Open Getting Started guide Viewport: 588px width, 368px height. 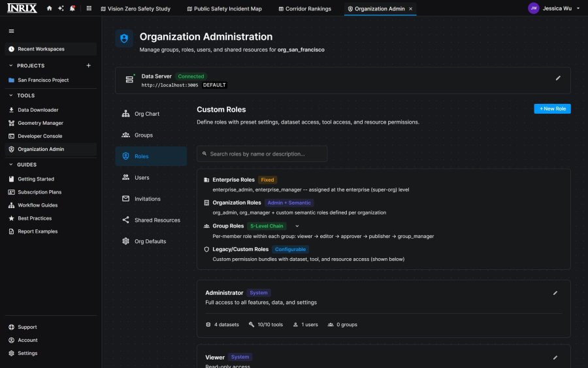(50, 179)
